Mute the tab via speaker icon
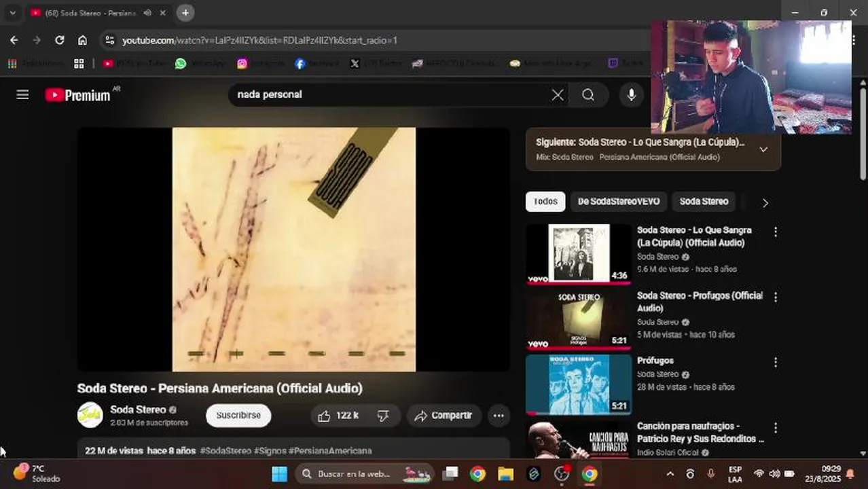The height and width of the screenshot is (489, 868). tap(147, 12)
